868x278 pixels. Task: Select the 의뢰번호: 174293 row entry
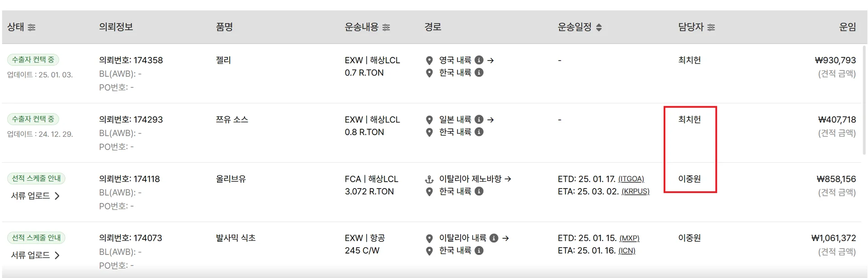pos(131,120)
